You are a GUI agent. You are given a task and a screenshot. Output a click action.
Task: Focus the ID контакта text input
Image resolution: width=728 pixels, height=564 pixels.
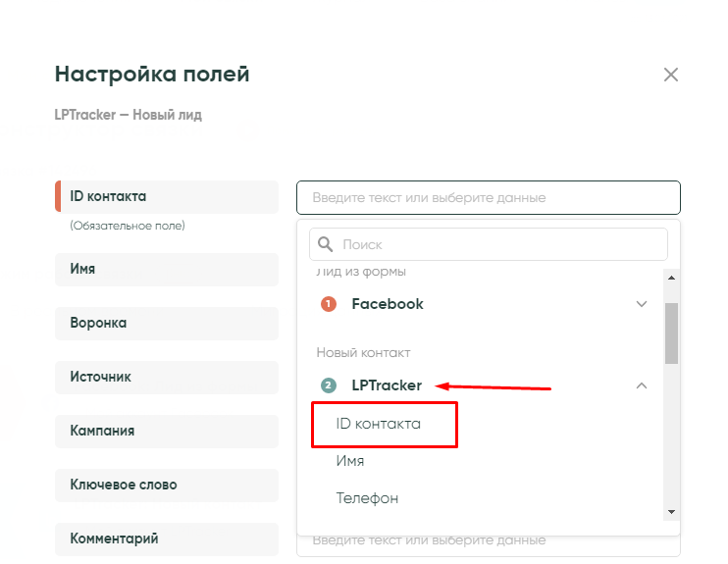[x=488, y=198]
